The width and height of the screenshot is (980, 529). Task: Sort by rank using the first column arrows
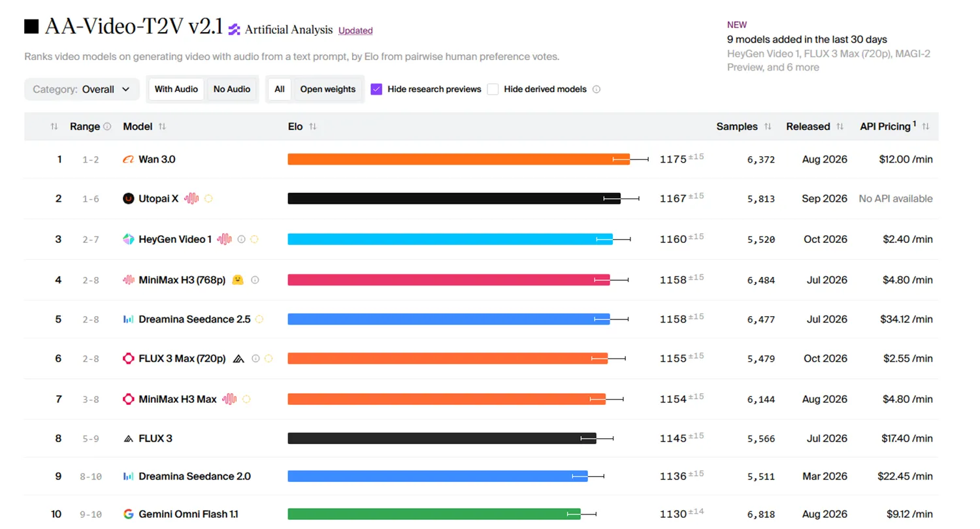click(x=54, y=127)
